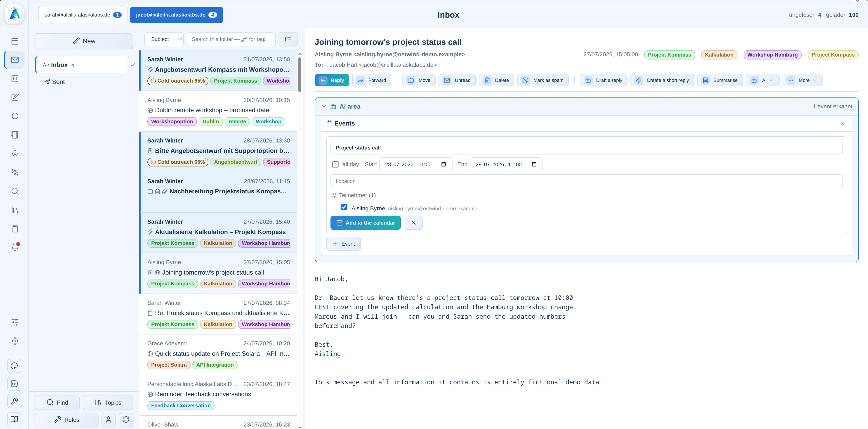Click the person icon button beside Rules
Image resolution: width=868 pixels, height=429 pixels.
coord(108,420)
